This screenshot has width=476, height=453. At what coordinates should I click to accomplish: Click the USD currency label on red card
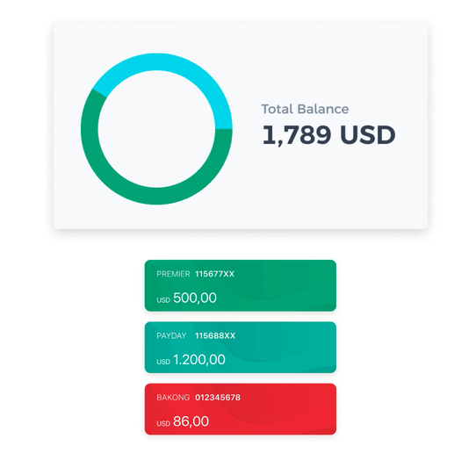163,423
